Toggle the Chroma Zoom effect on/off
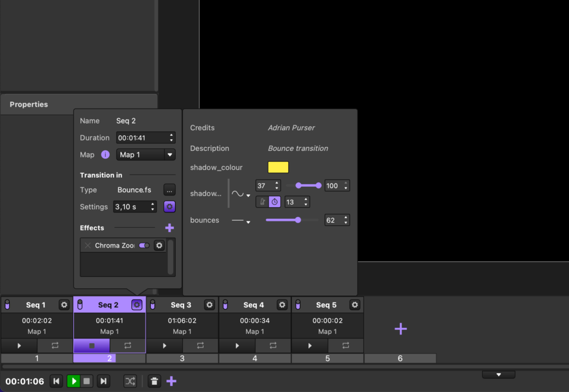 click(x=144, y=246)
